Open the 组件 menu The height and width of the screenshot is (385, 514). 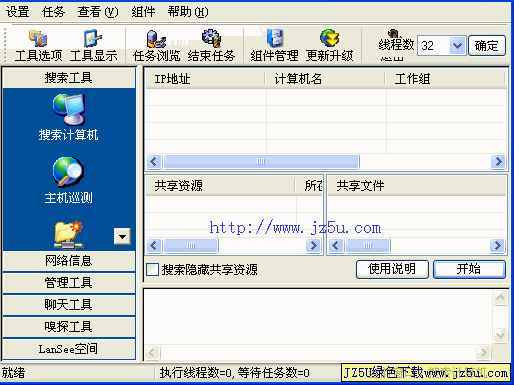click(143, 12)
